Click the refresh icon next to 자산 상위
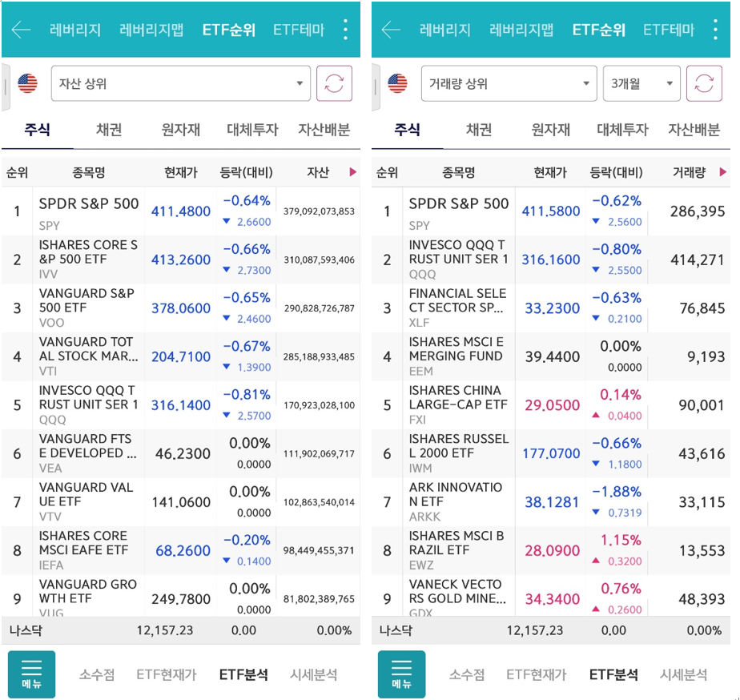740x700 pixels. point(336,82)
